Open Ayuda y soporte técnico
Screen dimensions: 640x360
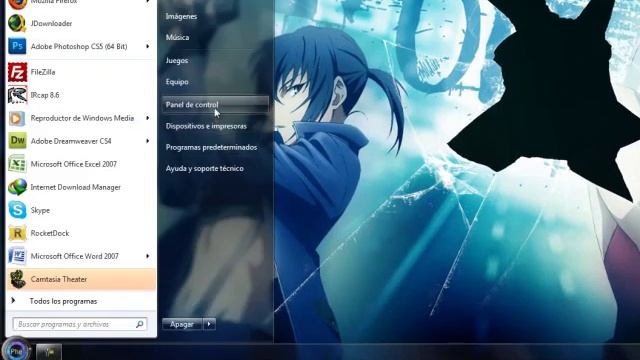coord(204,169)
